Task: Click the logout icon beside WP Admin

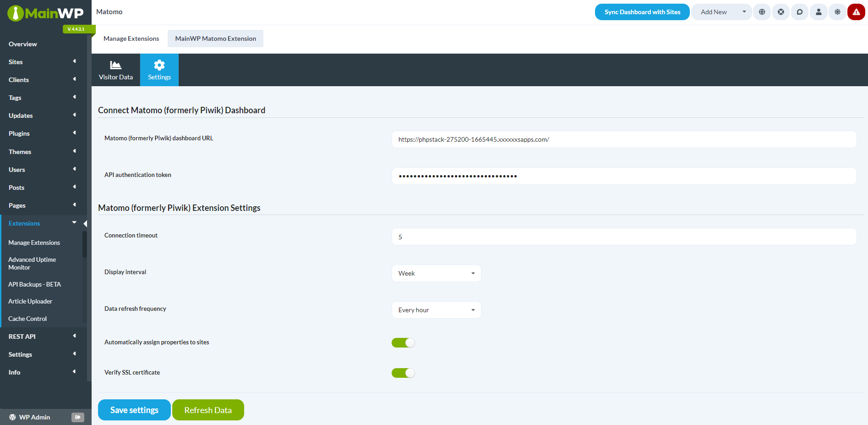Action: [78, 417]
